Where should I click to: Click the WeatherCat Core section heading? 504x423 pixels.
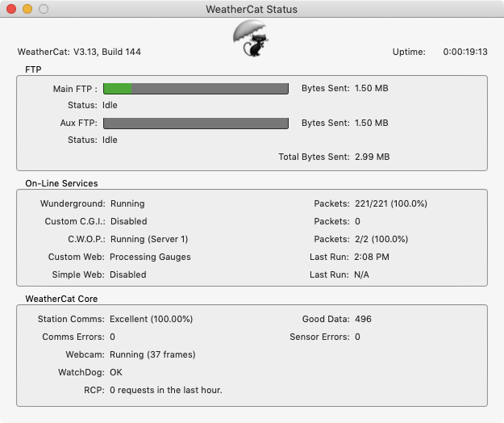(61, 299)
